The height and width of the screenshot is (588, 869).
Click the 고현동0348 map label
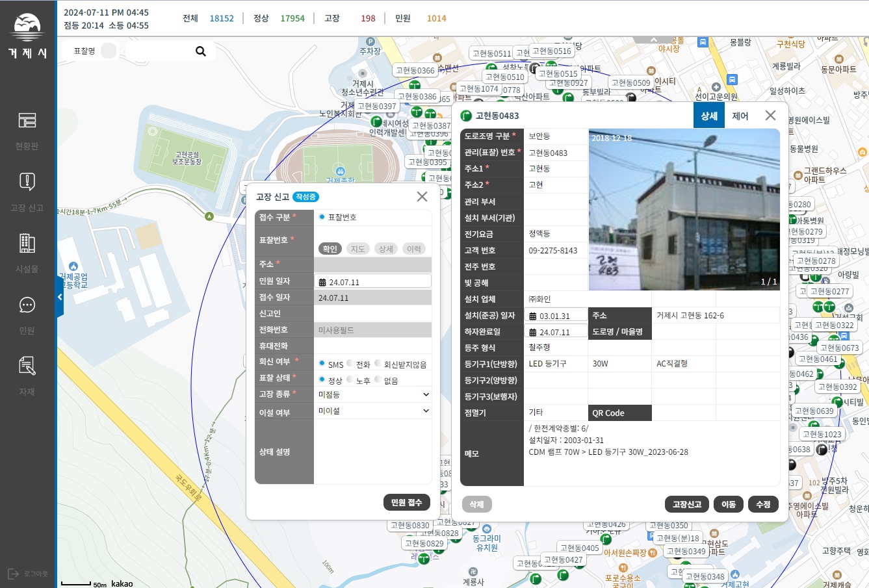[705, 577]
